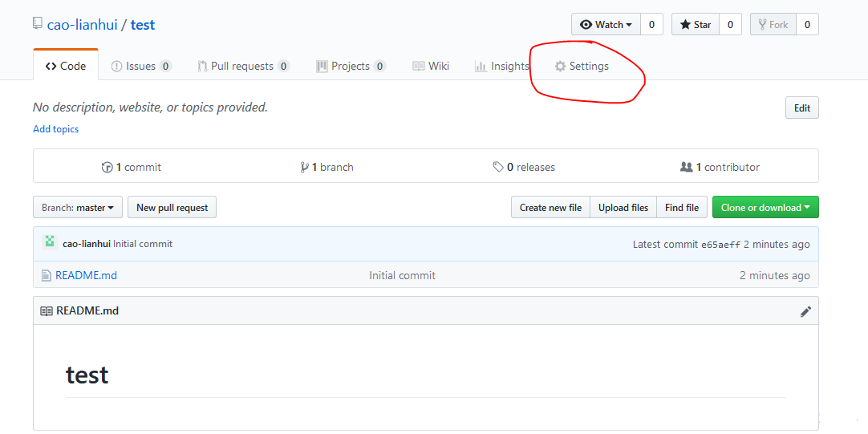Click the stargazers count next to Star

point(730,24)
